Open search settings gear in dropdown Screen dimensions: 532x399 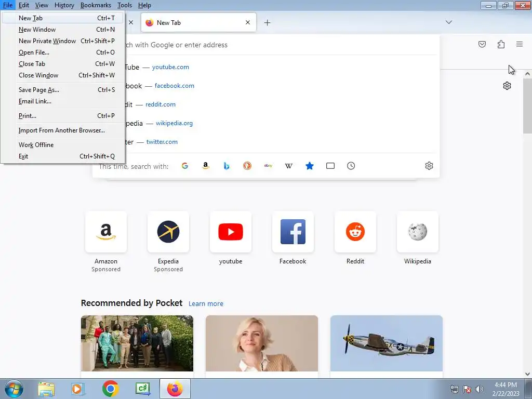coord(429,166)
